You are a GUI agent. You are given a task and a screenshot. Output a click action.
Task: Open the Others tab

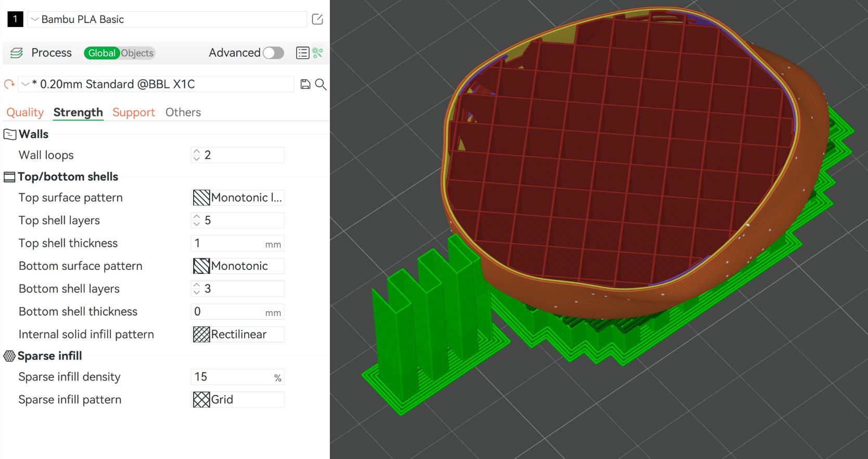click(x=183, y=112)
